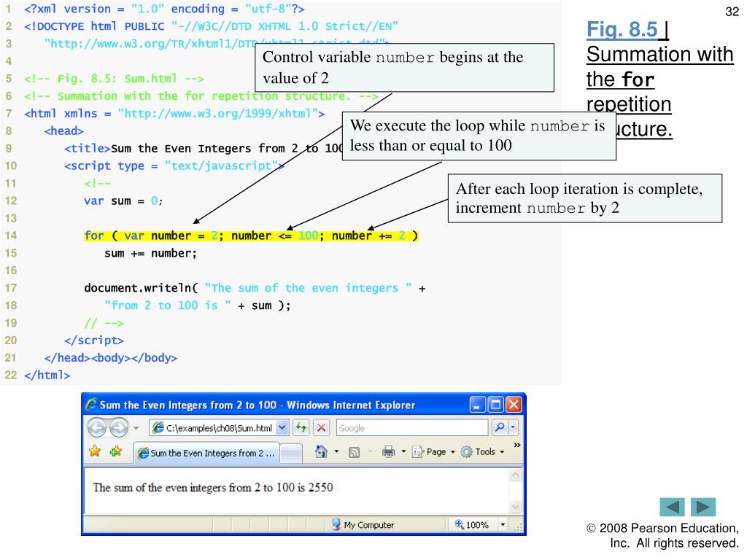Open the Favorites Center star icon
This screenshot has width=747, height=560.
(x=95, y=451)
